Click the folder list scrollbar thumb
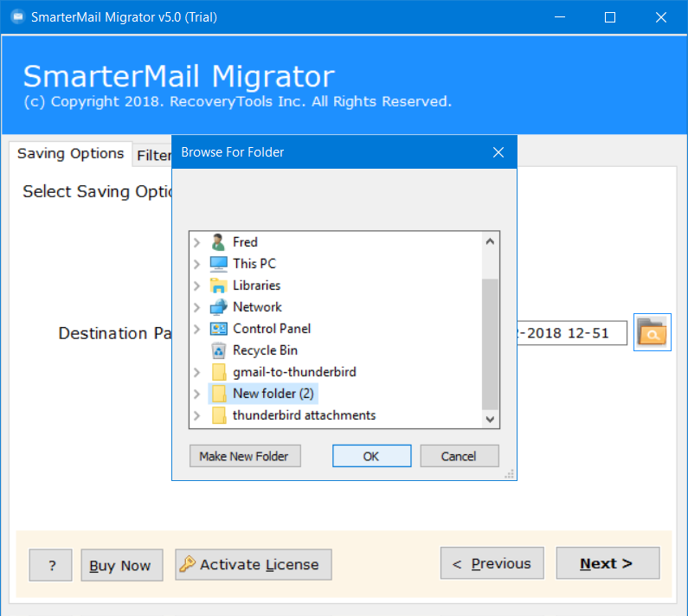This screenshot has width=688, height=616. [490, 344]
